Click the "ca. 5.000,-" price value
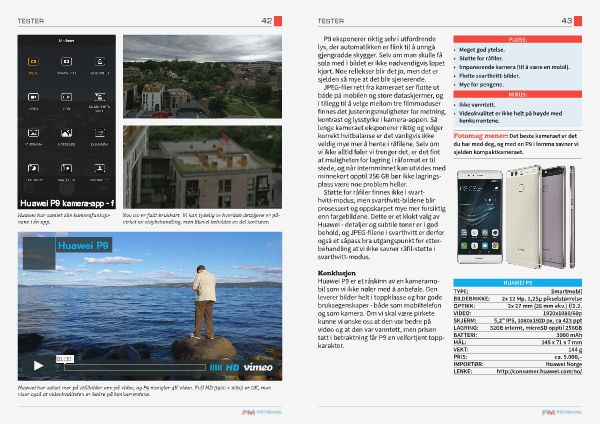The height and width of the screenshot is (424, 600). pyautogui.click(x=568, y=357)
